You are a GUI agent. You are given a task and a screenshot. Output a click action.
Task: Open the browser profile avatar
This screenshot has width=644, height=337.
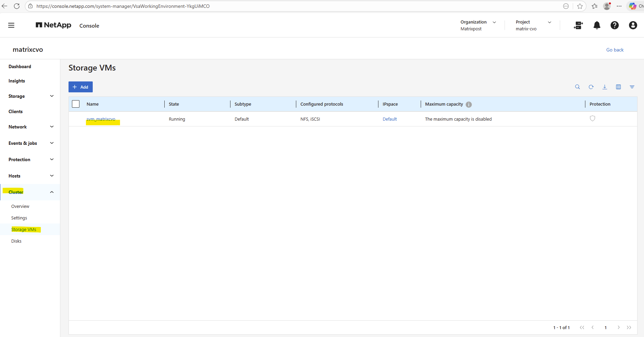[x=607, y=6]
